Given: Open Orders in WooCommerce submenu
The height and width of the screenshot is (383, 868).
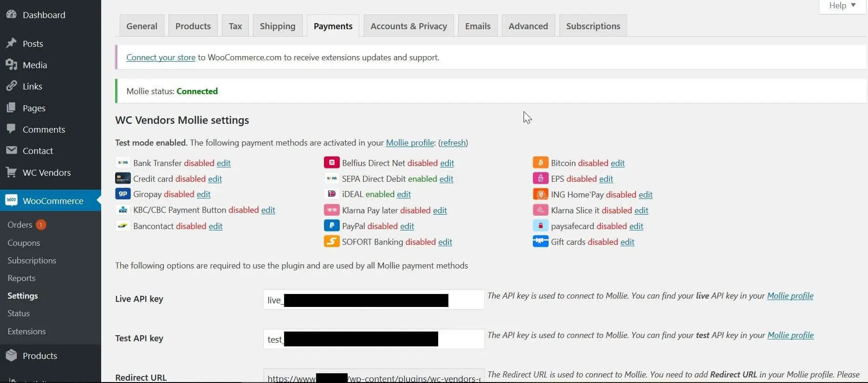Looking at the screenshot, I should tap(20, 225).
